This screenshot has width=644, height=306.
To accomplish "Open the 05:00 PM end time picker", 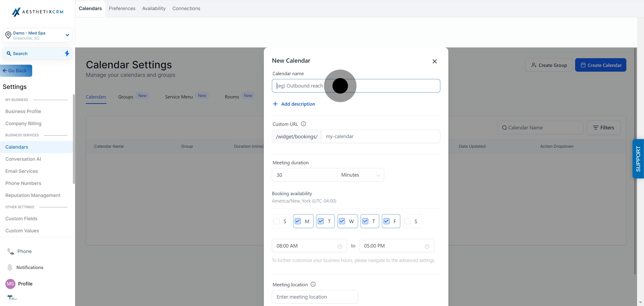I will tap(396, 246).
